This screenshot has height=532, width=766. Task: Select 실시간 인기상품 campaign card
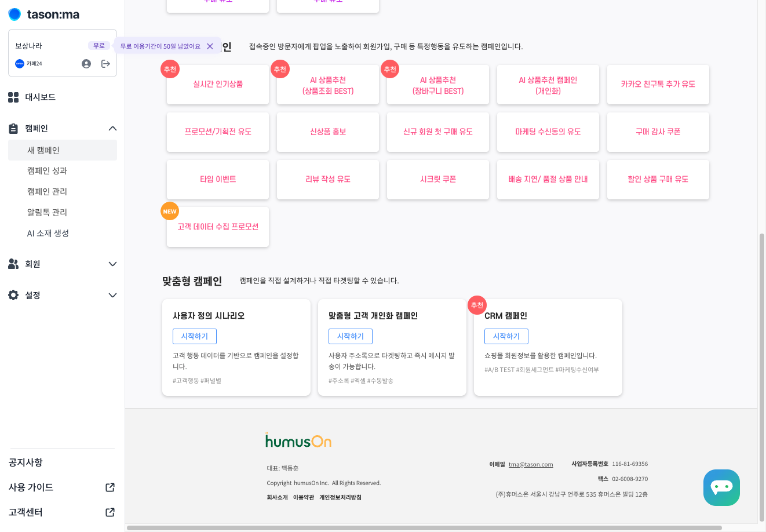218,85
